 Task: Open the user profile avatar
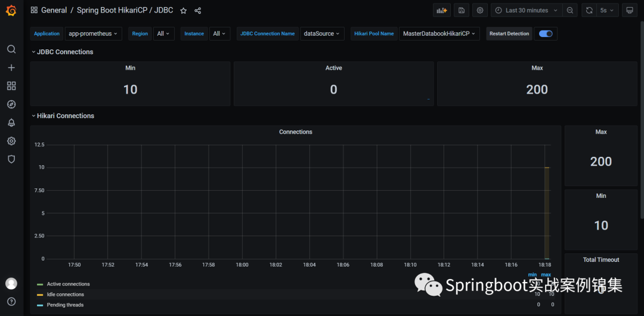(11, 284)
